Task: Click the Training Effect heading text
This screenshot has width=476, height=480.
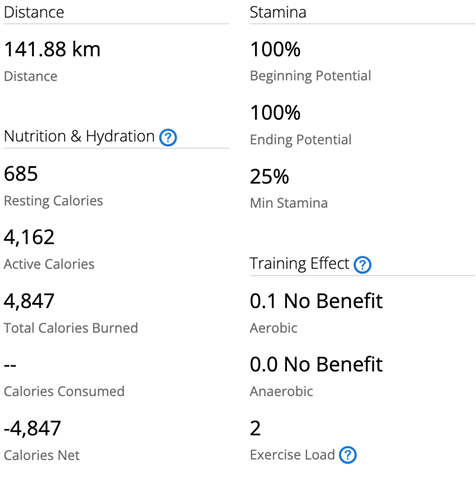Action: pos(299,264)
